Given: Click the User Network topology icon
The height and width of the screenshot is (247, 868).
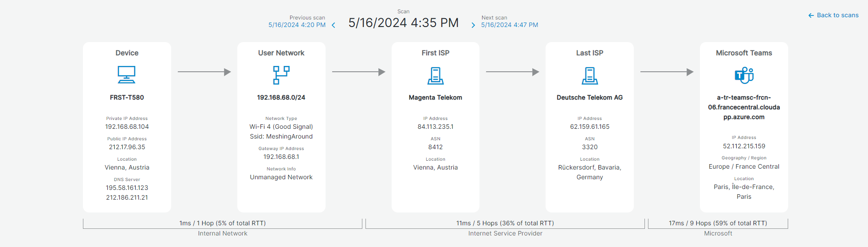Looking at the screenshot, I should tap(281, 75).
